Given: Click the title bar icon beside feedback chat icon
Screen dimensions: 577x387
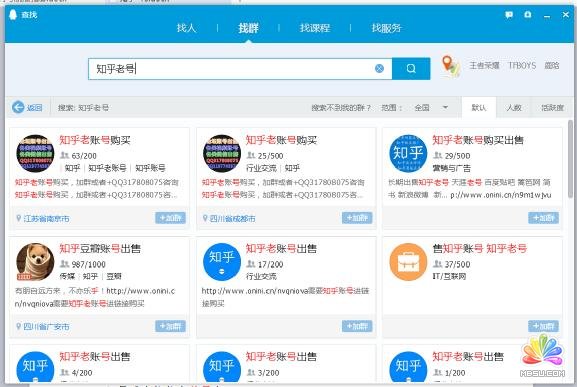Looking at the screenshot, I should click(x=528, y=15).
